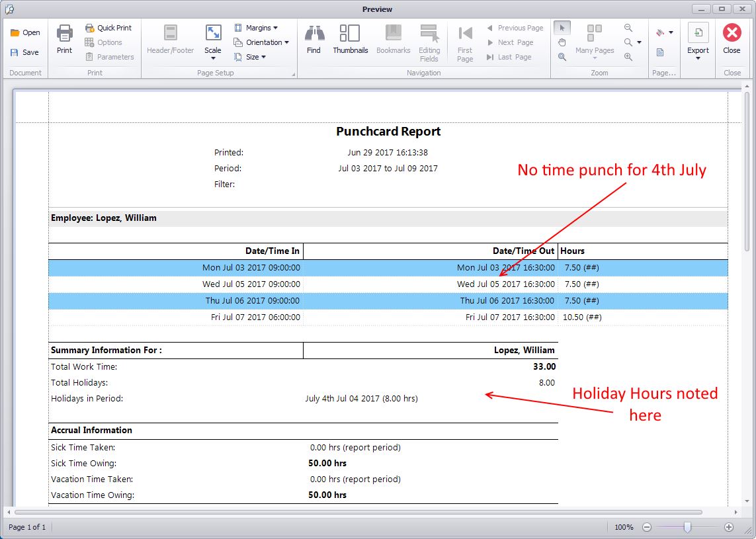
Task: Show page Thumbnails panel
Action: [351, 40]
